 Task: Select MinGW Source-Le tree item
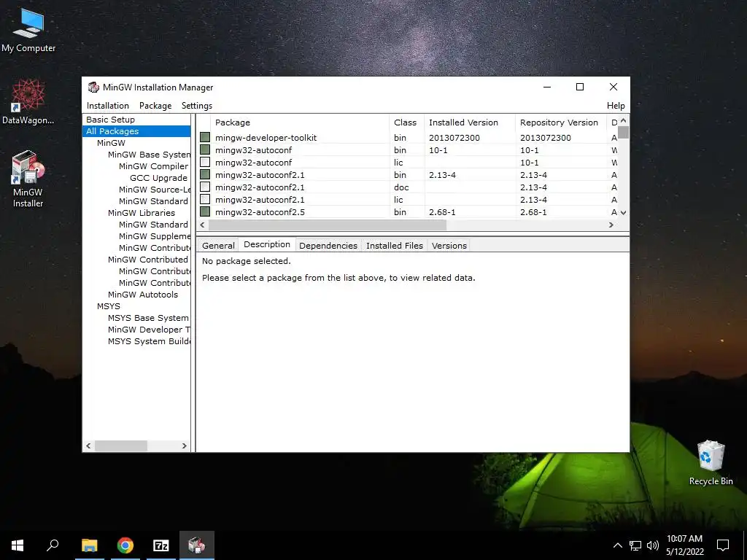[155, 190]
